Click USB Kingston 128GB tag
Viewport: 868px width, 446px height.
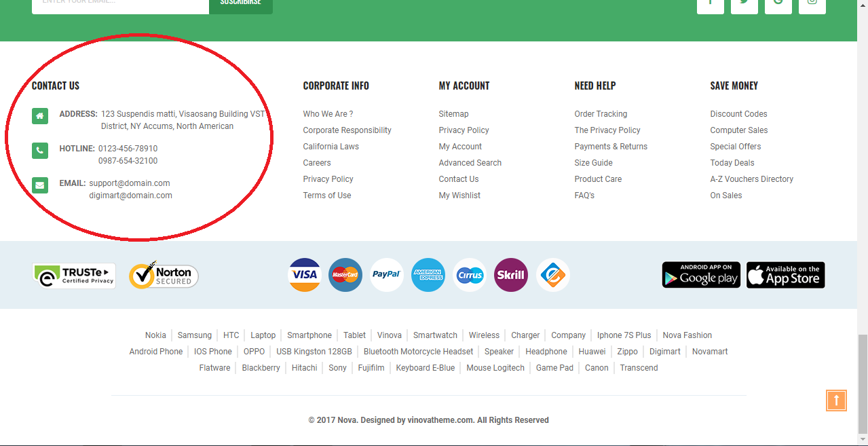point(314,352)
